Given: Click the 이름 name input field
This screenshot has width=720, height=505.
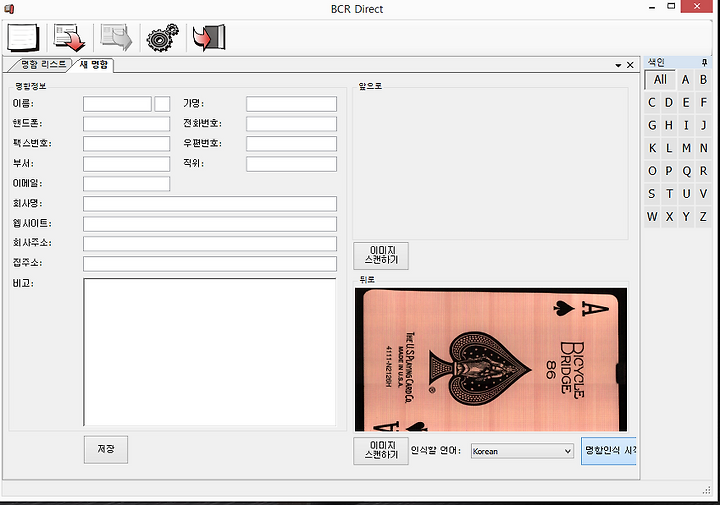Looking at the screenshot, I should pos(118,104).
